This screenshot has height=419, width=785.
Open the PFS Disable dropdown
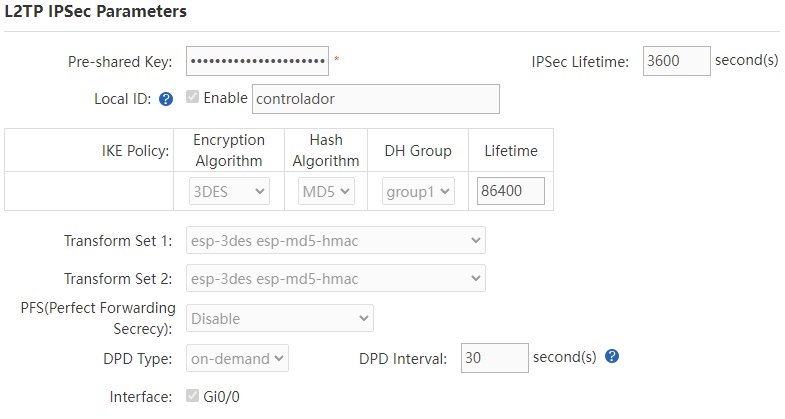(x=280, y=319)
